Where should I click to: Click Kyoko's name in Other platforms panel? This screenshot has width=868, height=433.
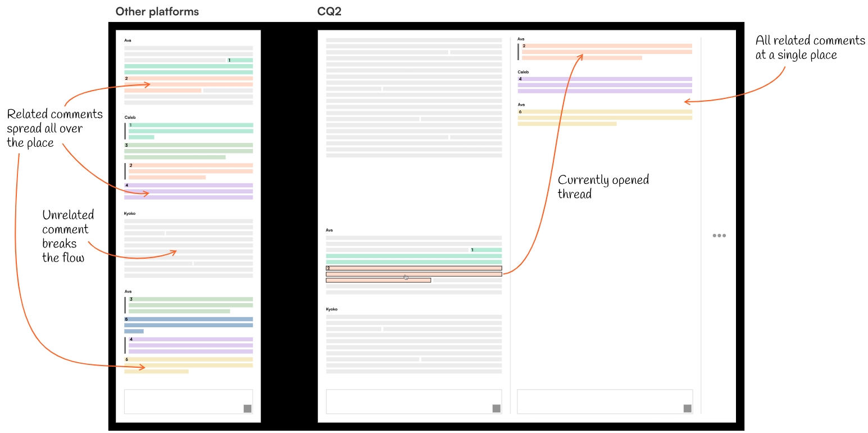[130, 214]
